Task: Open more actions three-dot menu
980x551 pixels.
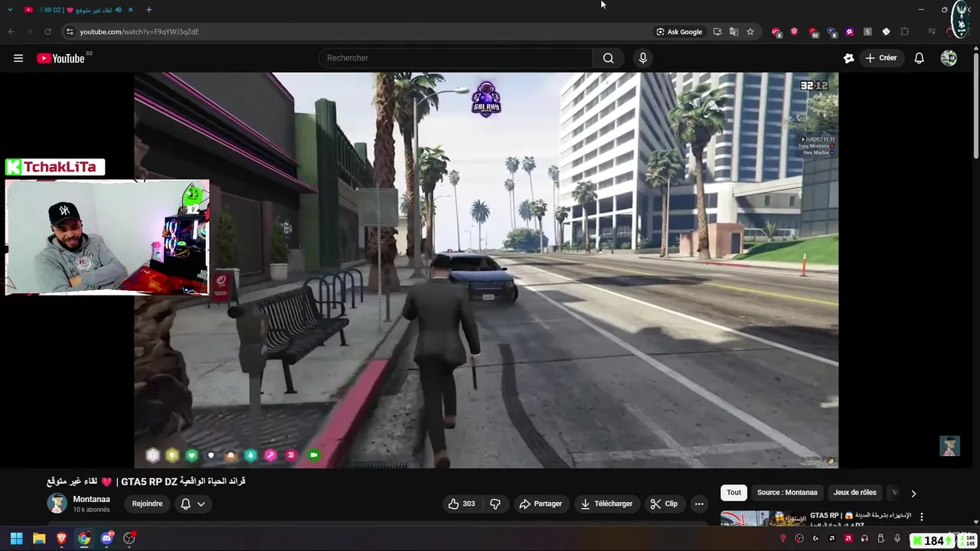Action: (699, 504)
